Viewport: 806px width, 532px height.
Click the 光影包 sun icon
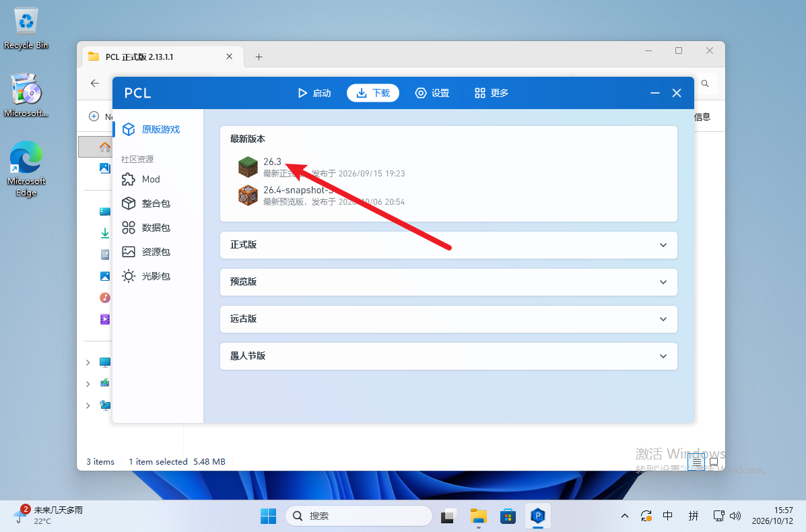tap(129, 277)
